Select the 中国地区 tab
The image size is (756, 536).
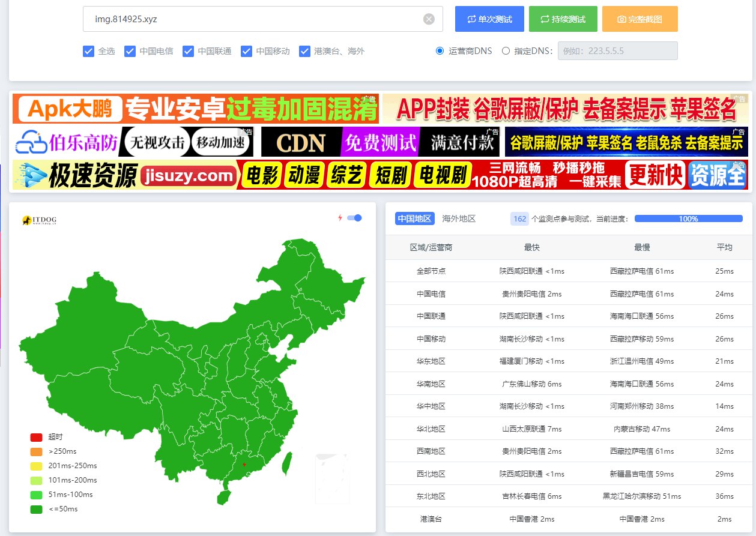(x=414, y=218)
